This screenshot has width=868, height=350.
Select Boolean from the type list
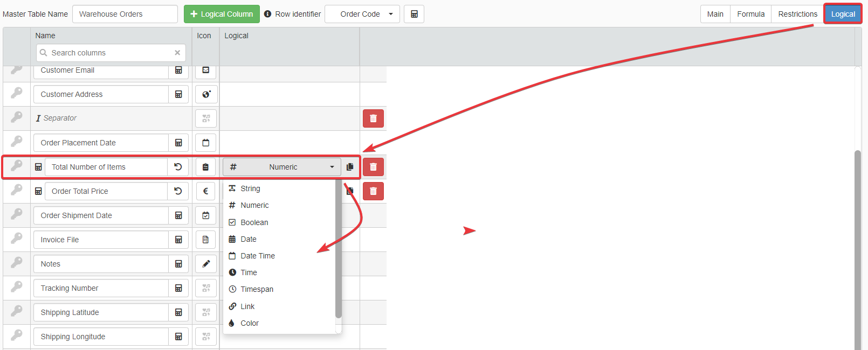point(254,222)
